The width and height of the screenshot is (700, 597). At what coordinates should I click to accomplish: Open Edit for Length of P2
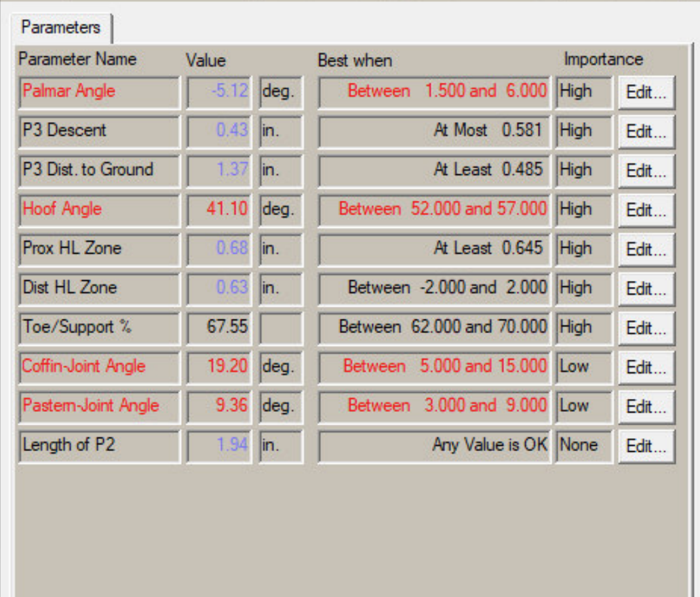(x=646, y=446)
